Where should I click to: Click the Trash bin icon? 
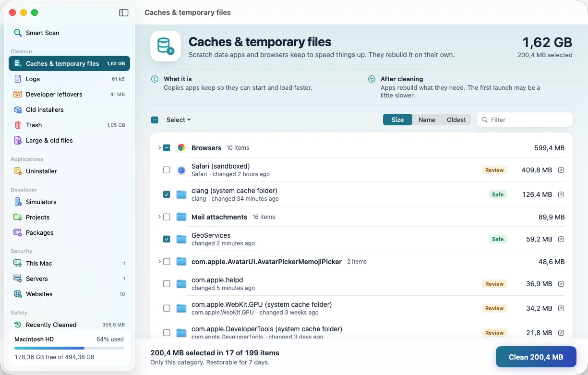(x=18, y=125)
